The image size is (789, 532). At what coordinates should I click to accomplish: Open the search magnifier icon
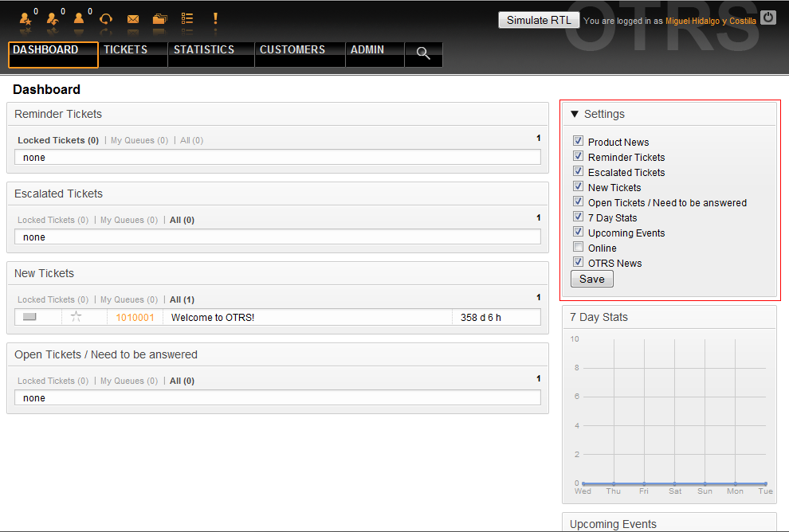(x=423, y=54)
